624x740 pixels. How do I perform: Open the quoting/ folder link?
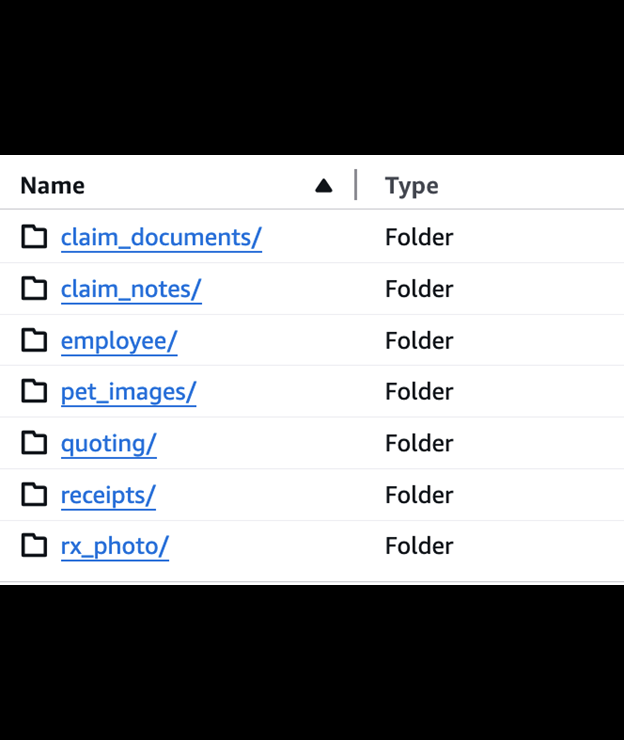pyautogui.click(x=108, y=443)
